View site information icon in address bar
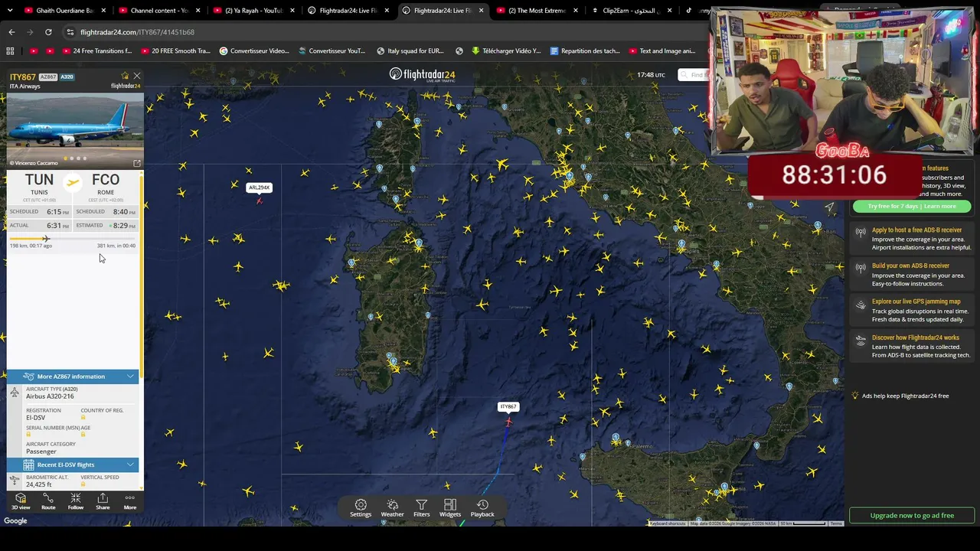This screenshot has height=551, width=980. pos(70,32)
